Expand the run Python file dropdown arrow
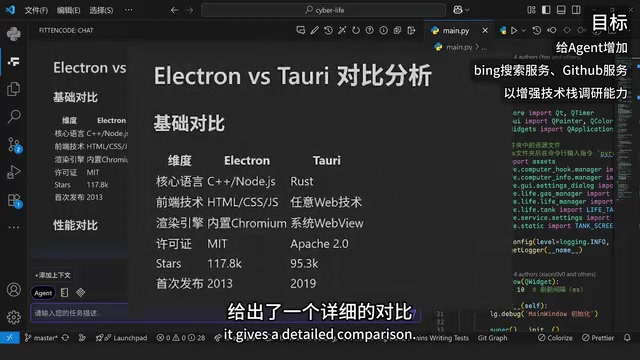 [524, 31]
